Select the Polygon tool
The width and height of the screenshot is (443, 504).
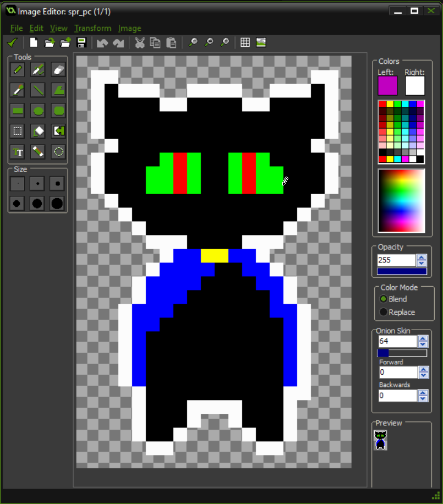[x=58, y=90]
